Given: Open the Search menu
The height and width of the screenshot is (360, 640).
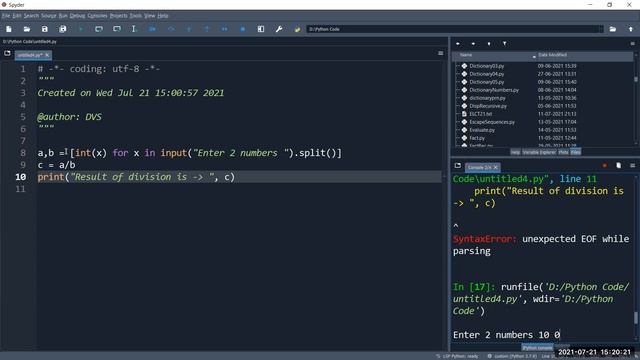Looking at the screenshot, I should click(31, 16).
